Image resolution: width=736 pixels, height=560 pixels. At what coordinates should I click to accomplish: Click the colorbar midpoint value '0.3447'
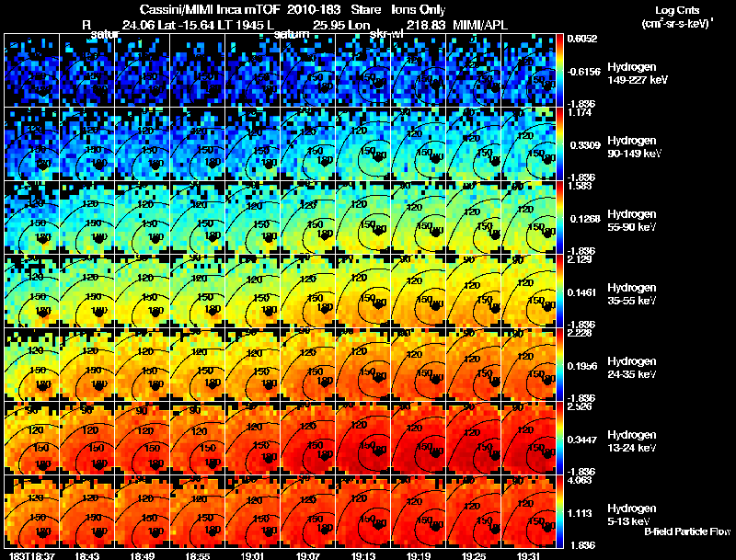click(x=583, y=440)
